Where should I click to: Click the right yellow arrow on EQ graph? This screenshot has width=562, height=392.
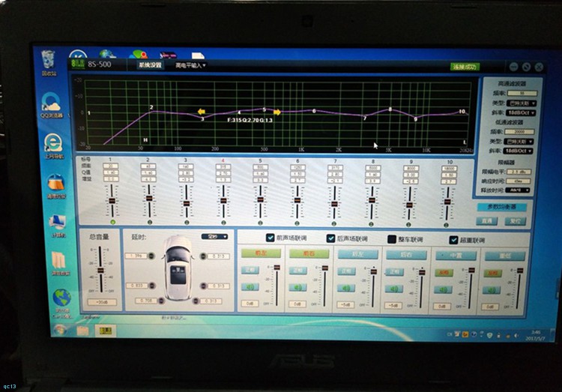277,112
